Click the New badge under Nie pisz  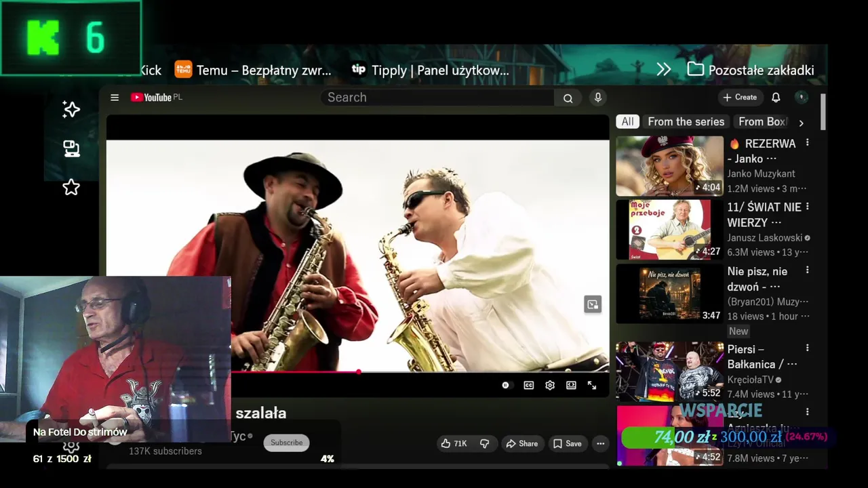(738, 331)
